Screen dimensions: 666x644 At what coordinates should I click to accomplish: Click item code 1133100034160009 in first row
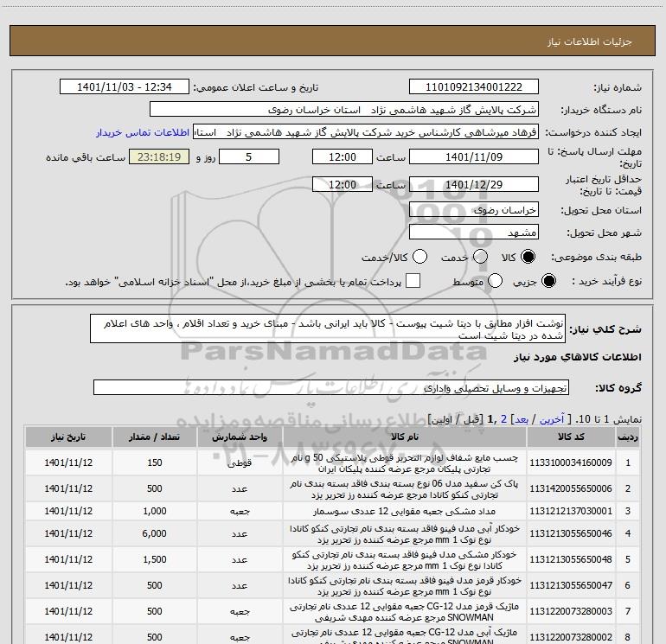pyautogui.click(x=570, y=462)
